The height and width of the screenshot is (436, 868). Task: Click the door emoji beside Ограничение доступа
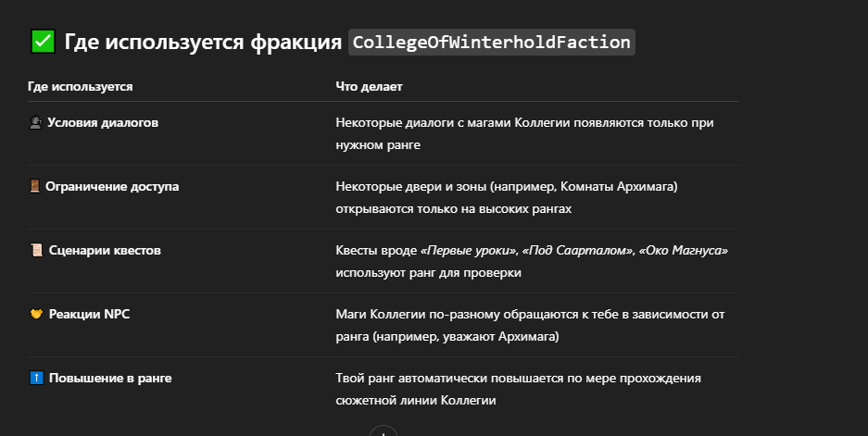pyautogui.click(x=35, y=186)
